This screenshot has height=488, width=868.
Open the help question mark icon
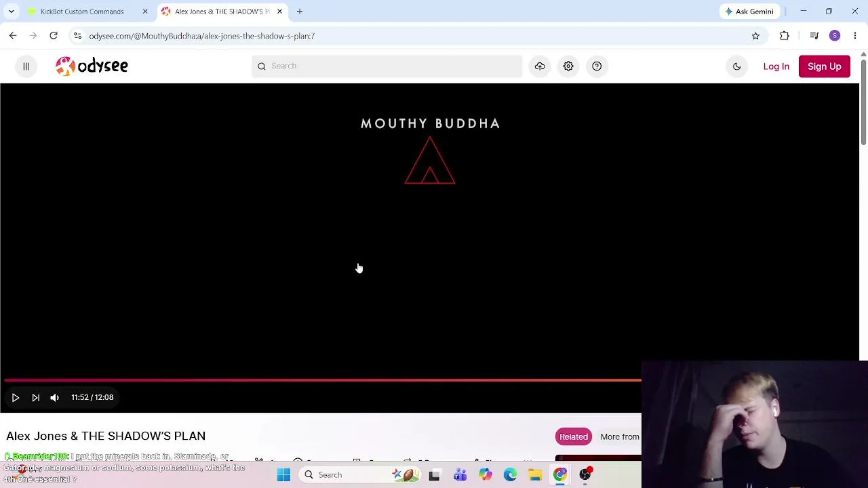(597, 66)
